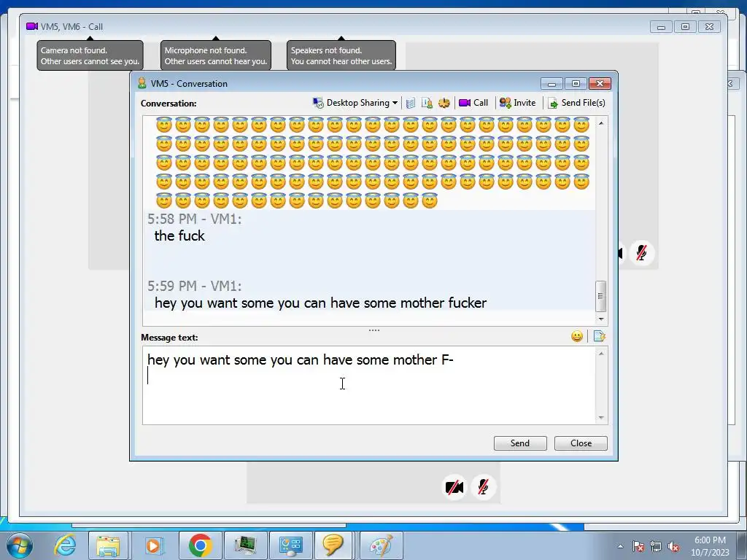
Task: Click the 'Camera not found' tooltip
Action: (x=90, y=55)
